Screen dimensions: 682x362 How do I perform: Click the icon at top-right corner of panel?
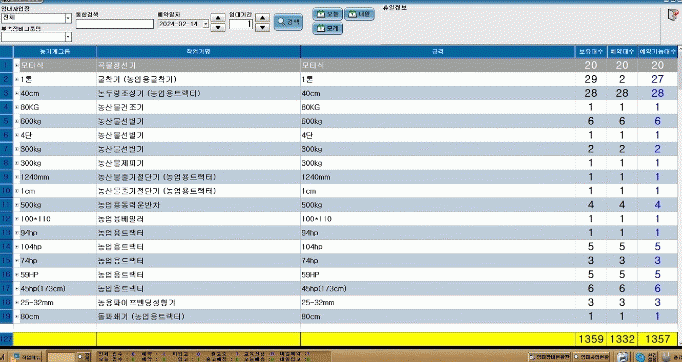coord(673,15)
